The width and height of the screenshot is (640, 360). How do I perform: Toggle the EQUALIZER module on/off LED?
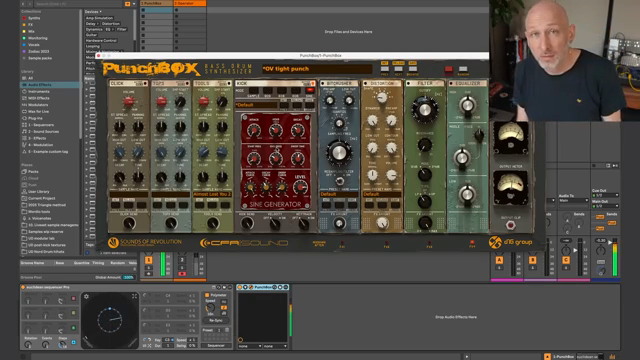point(451,83)
